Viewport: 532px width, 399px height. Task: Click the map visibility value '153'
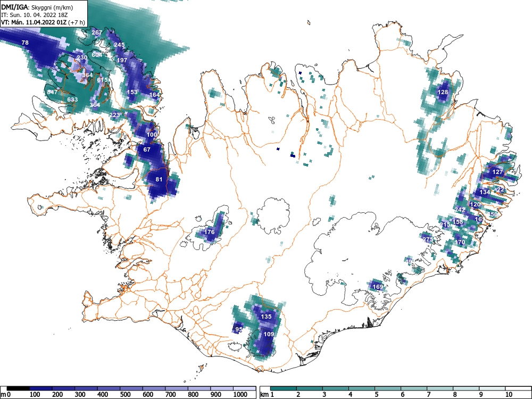click(132, 92)
